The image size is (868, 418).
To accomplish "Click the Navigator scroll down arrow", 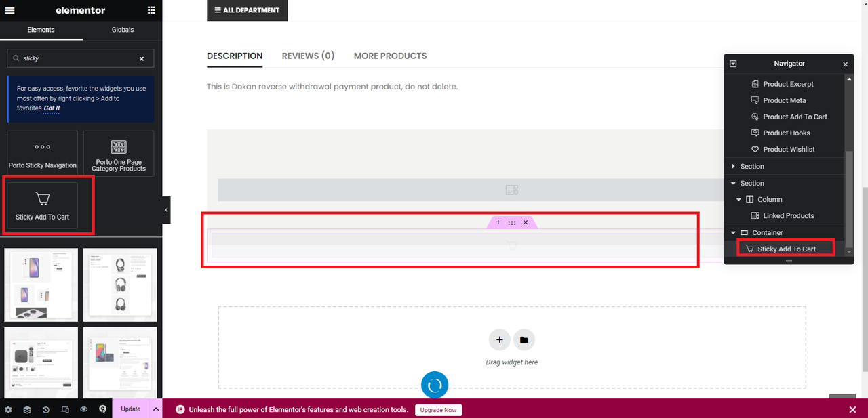I will tap(850, 252).
